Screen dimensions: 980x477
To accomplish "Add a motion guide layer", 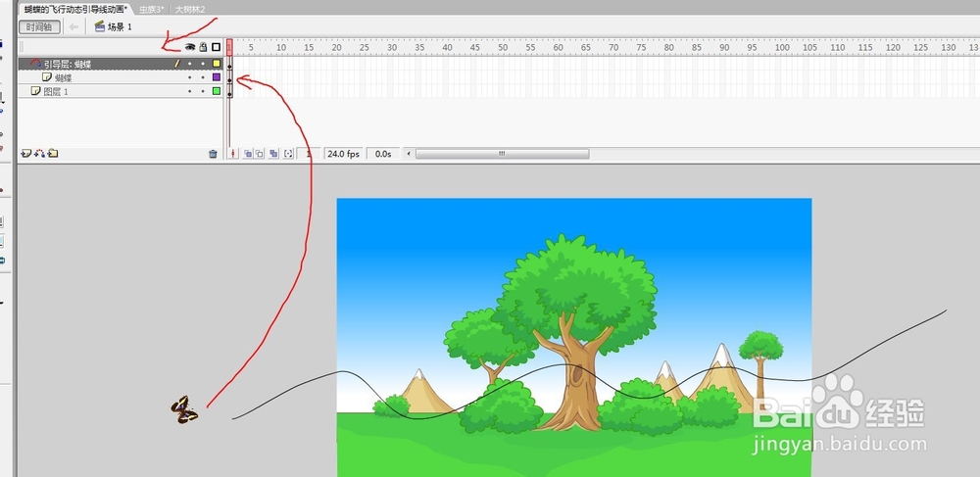I will point(40,153).
